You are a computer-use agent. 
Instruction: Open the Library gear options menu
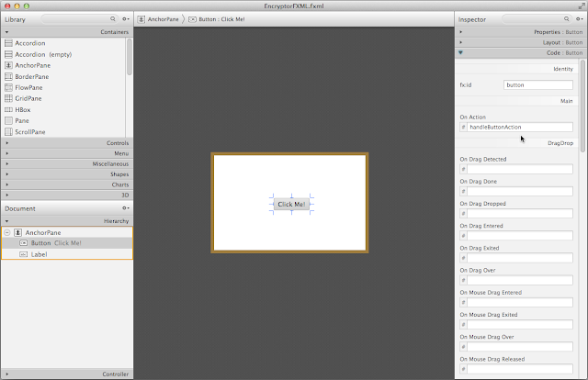[126, 18]
